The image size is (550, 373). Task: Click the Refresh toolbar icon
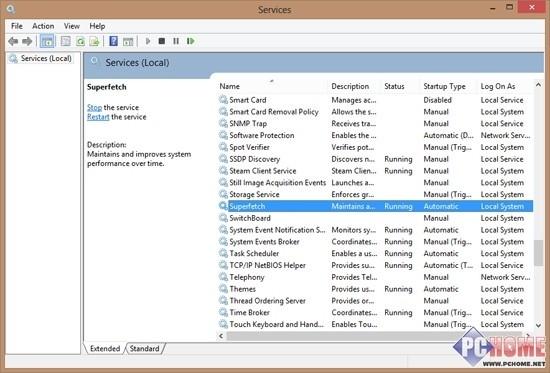point(80,41)
